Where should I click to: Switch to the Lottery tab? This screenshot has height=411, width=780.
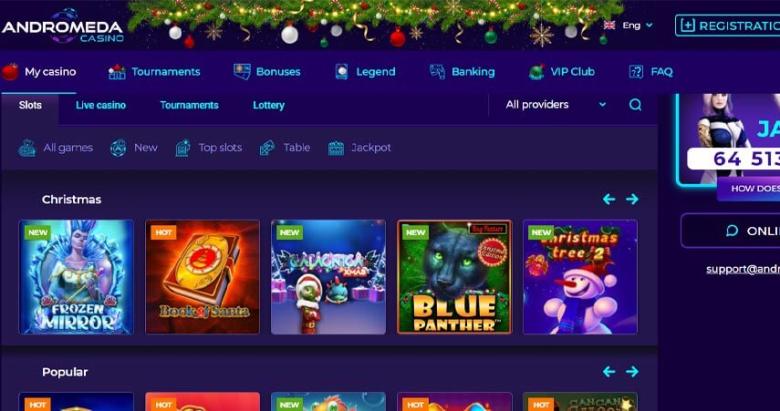click(269, 105)
